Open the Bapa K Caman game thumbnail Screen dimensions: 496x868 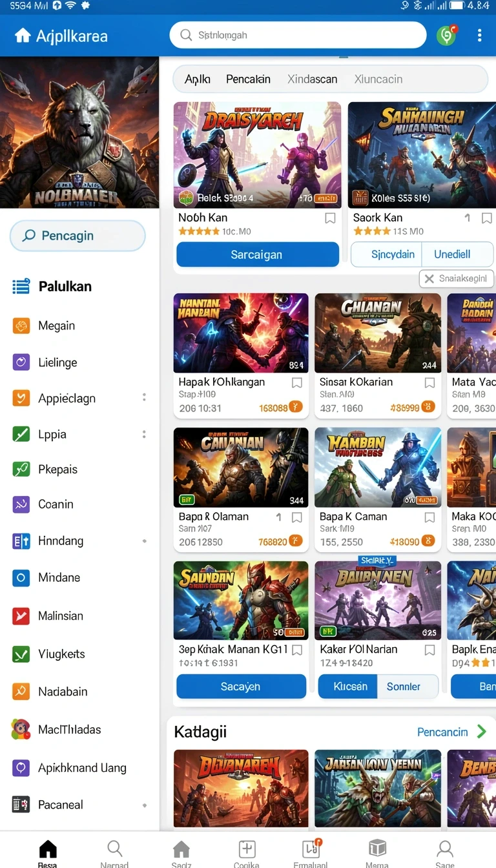point(378,467)
